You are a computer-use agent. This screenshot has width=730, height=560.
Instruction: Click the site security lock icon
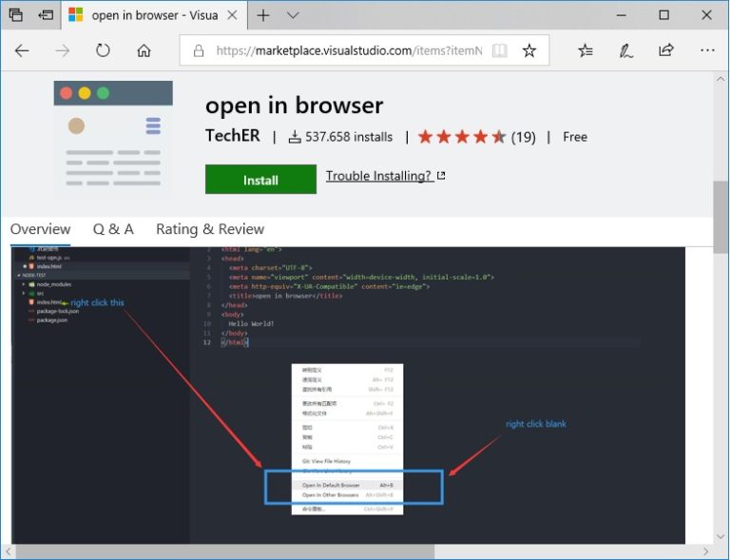(x=199, y=50)
